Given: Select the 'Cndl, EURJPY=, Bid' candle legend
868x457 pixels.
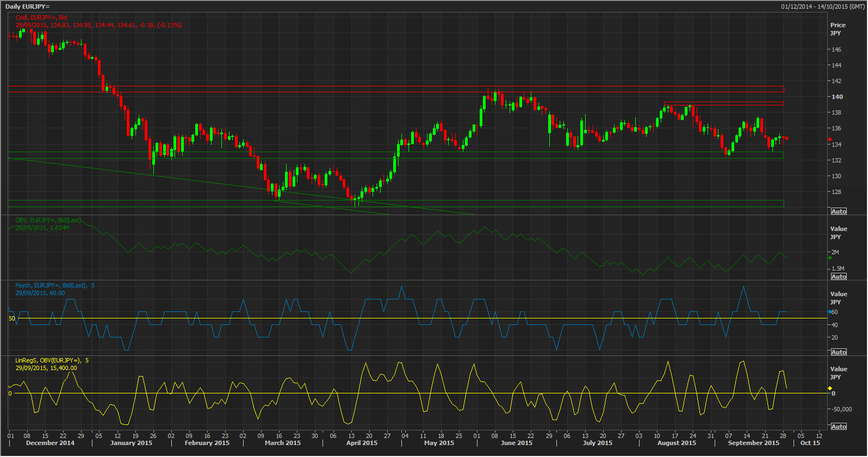Looking at the screenshot, I should [41, 17].
